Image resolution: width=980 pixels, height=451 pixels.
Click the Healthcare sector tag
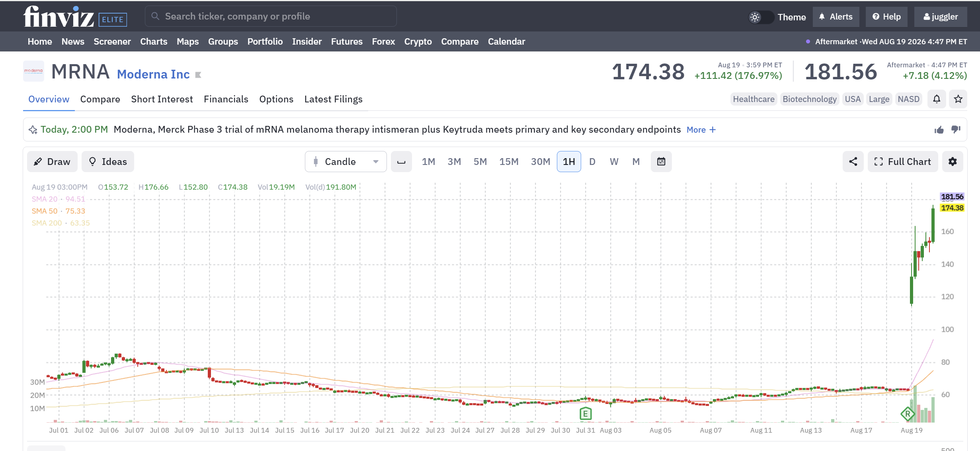[x=754, y=99]
